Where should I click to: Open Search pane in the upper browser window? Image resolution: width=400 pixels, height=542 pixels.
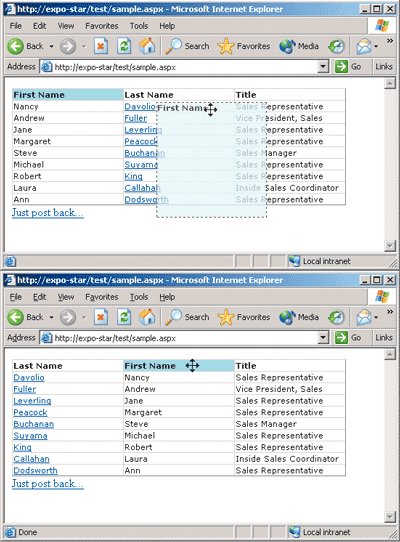pos(188,46)
